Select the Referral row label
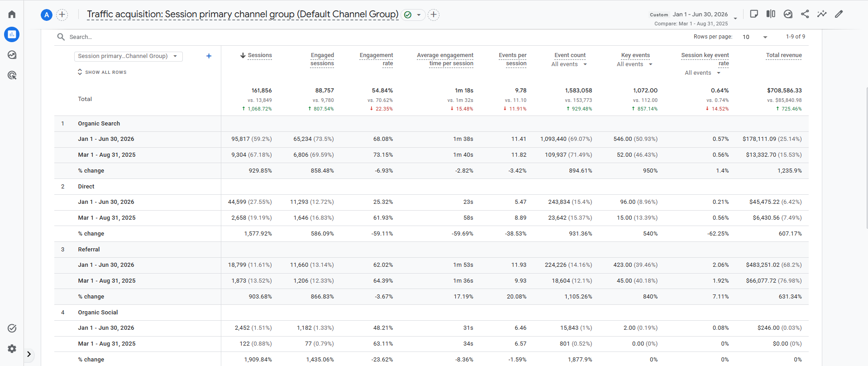The width and height of the screenshot is (868, 366). [x=89, y=250]
